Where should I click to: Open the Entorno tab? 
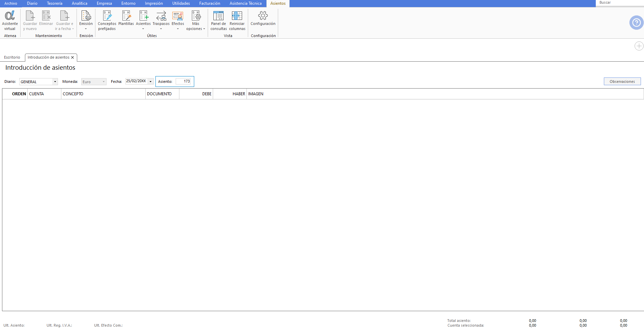[128, 3]
